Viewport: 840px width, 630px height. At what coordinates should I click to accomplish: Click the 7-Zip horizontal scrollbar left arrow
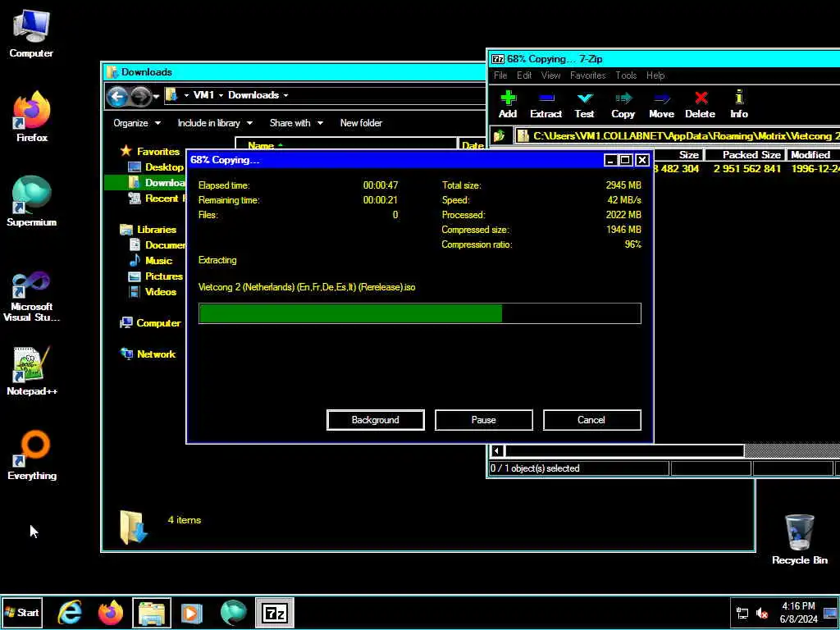[496, 451]
